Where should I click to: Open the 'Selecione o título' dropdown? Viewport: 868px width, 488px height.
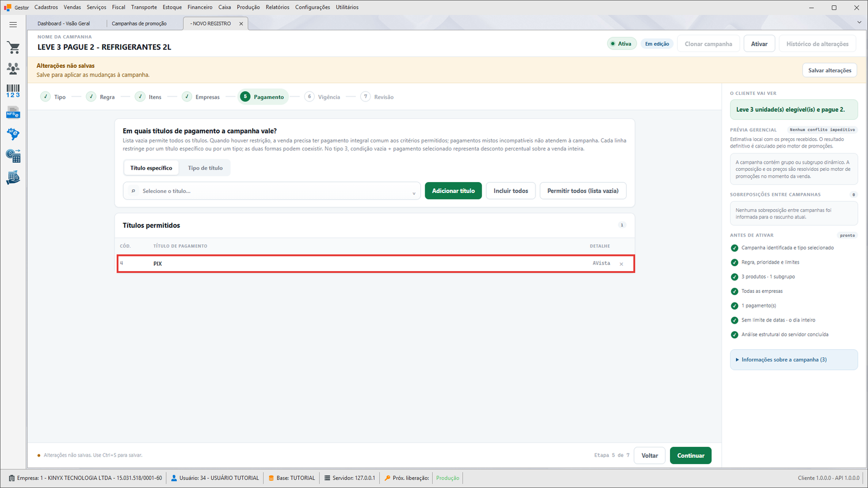272,191
